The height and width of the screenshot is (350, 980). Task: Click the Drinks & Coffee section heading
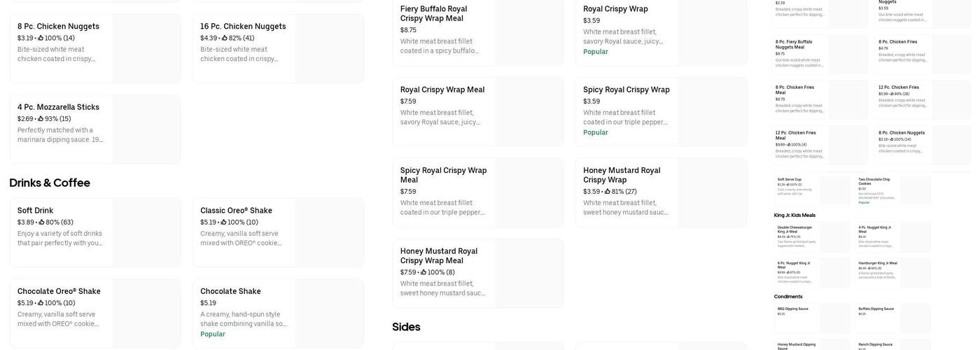50,183
